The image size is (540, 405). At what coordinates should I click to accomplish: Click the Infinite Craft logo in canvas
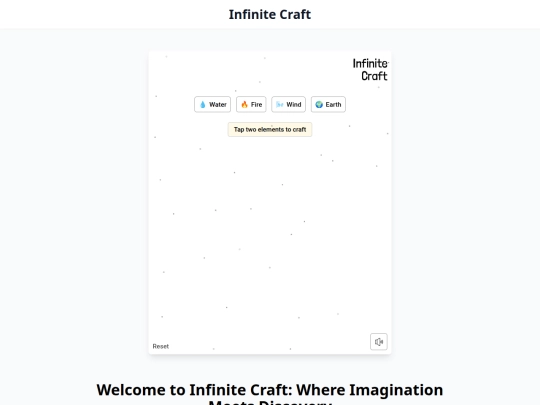(370, 70)
